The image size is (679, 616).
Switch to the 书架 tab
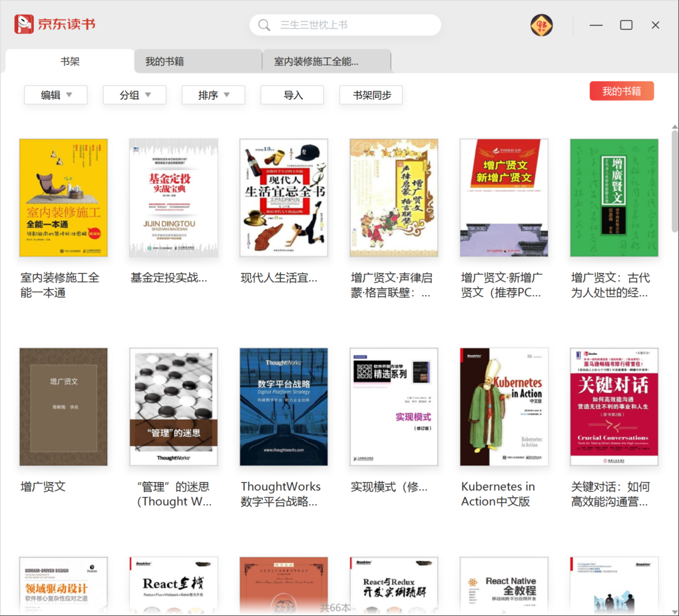(70, 61)
